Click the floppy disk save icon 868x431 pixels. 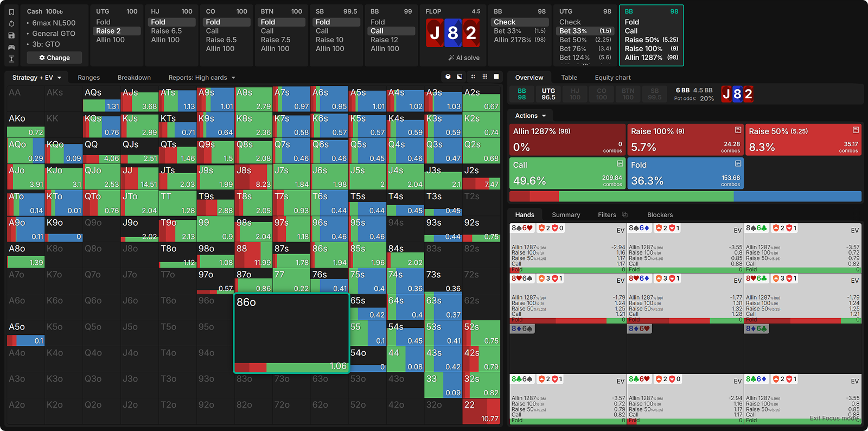pos(11,35)
